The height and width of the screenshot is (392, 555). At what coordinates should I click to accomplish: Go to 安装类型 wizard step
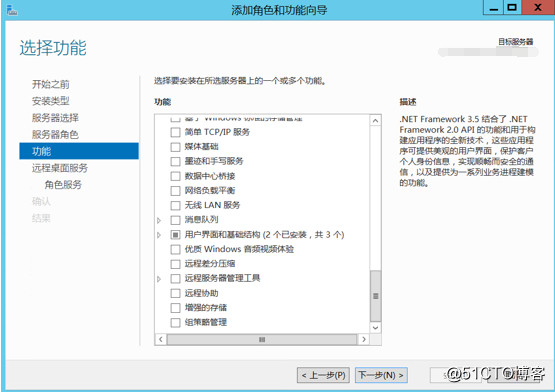51,101
